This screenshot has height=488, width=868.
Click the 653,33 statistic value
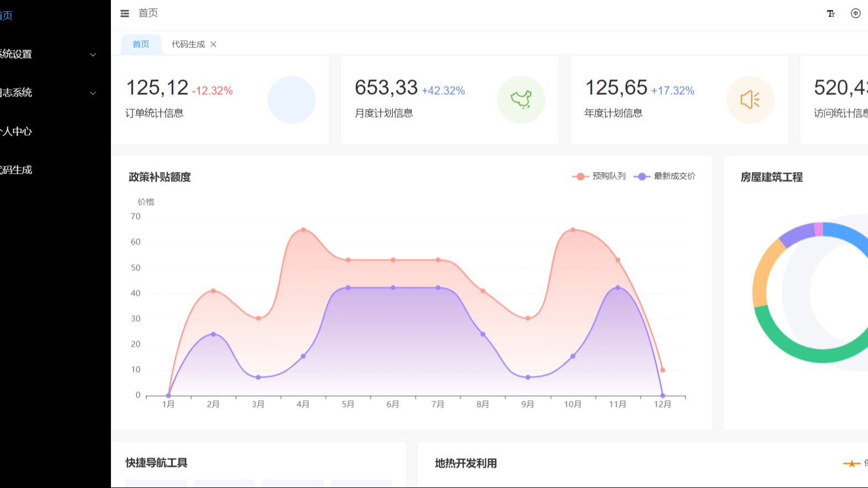(x=386, y=88)
